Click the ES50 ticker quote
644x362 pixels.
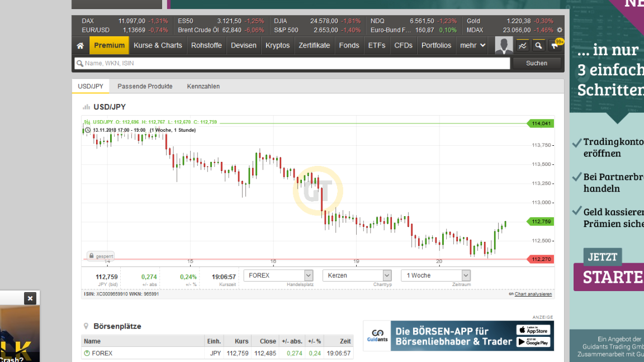[x=221, y=21]
